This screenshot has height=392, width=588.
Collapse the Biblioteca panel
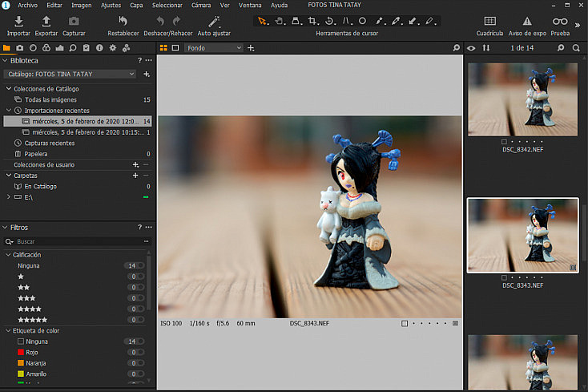5,60
